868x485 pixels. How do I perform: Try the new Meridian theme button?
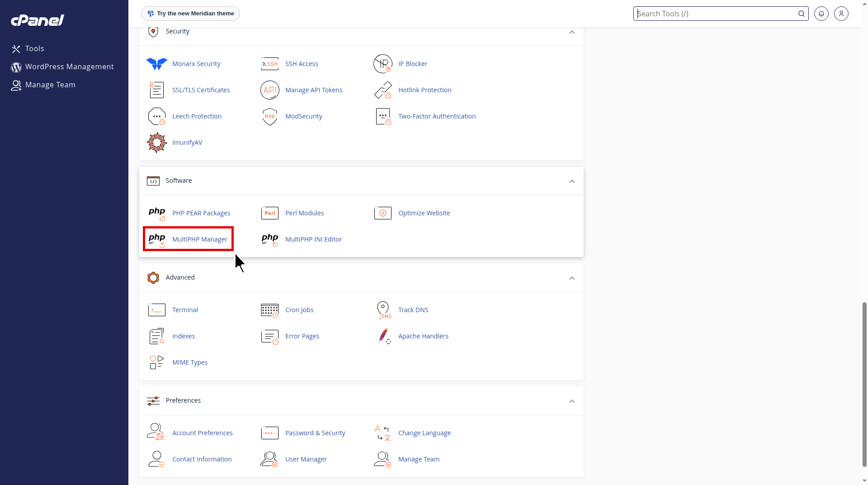coord(190,14)
